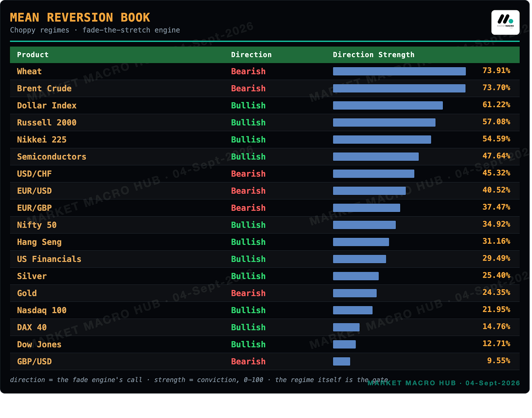Click Dollar Index's Bullish direction label
The width and height of the screenshot is (532, 418).
[x=248, y=106]
